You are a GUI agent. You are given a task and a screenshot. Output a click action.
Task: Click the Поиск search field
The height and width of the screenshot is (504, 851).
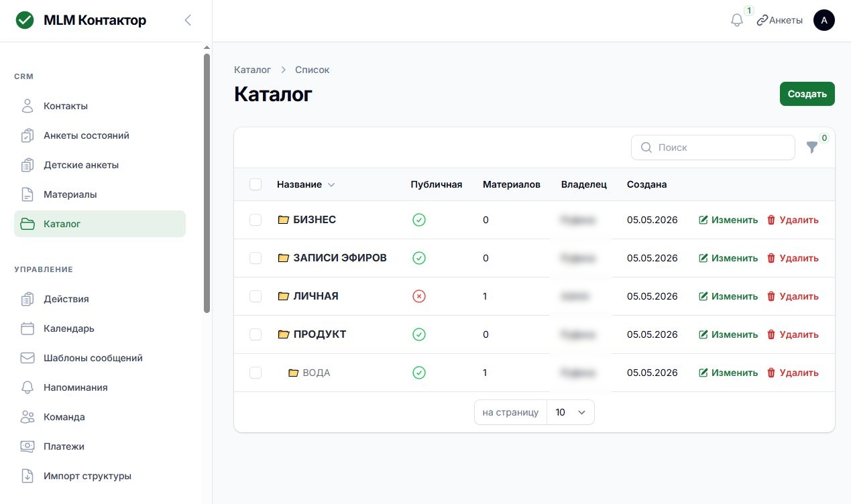click(x=713, y=147)
